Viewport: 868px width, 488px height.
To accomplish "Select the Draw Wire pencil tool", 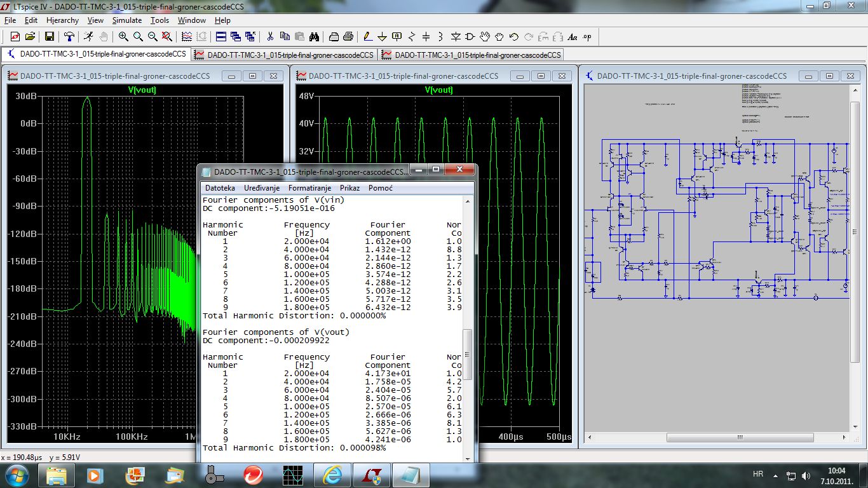I will coord(368,36).
